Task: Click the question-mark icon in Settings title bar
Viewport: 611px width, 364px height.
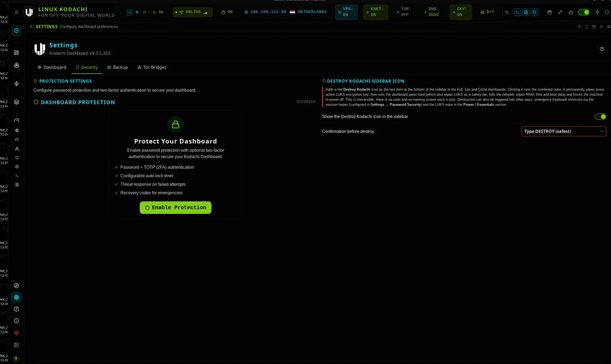Action: [x=594, y=27]
